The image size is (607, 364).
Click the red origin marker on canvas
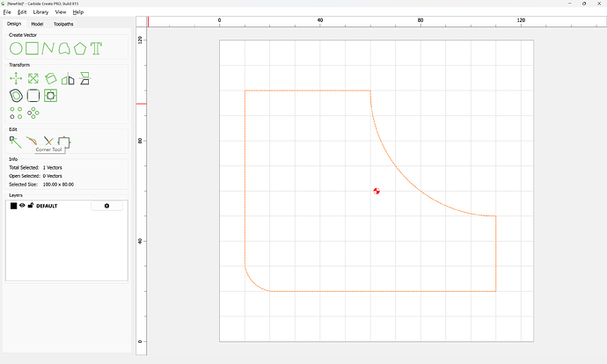point(377,191)
